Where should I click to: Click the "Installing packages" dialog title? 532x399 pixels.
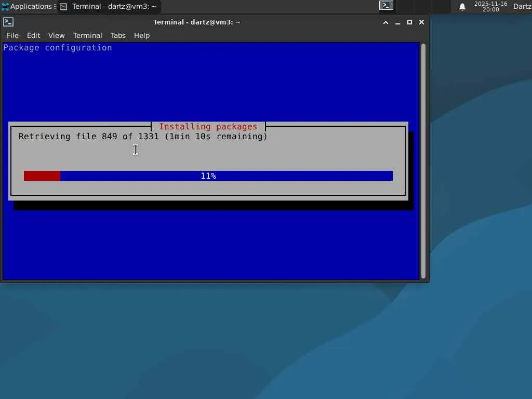(208, 127)
